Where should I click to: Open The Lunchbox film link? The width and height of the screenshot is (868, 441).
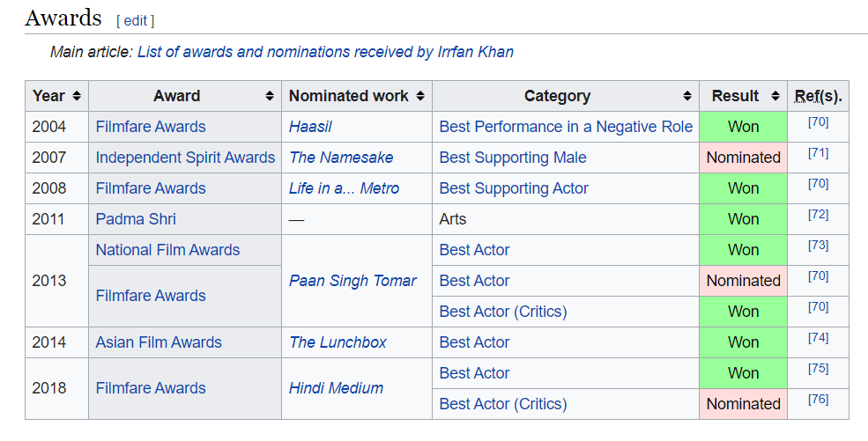[x=338, y=342]
